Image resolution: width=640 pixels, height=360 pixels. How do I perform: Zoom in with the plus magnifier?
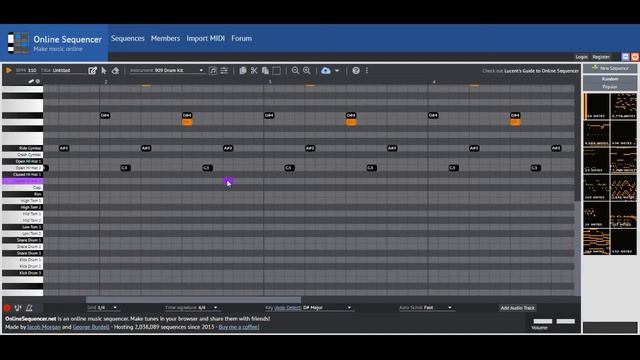point(307,71)
